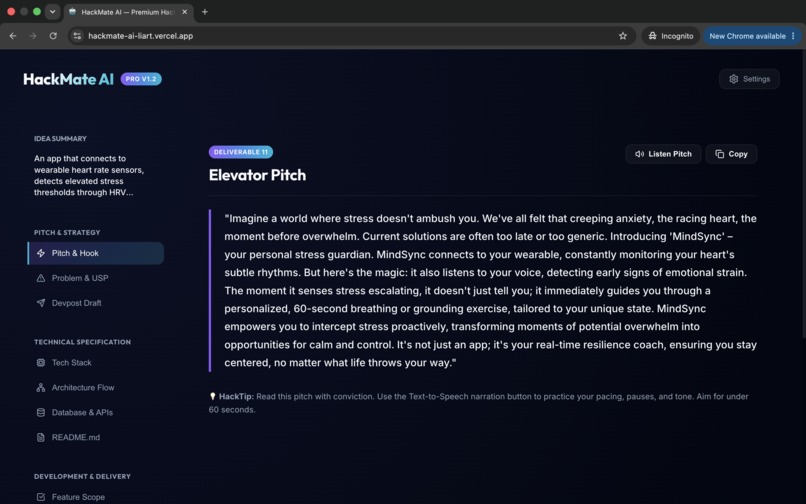Select Pitch & Hook in sidebar
This screenshot has height=504, width=806.
[x=96, y=253]
